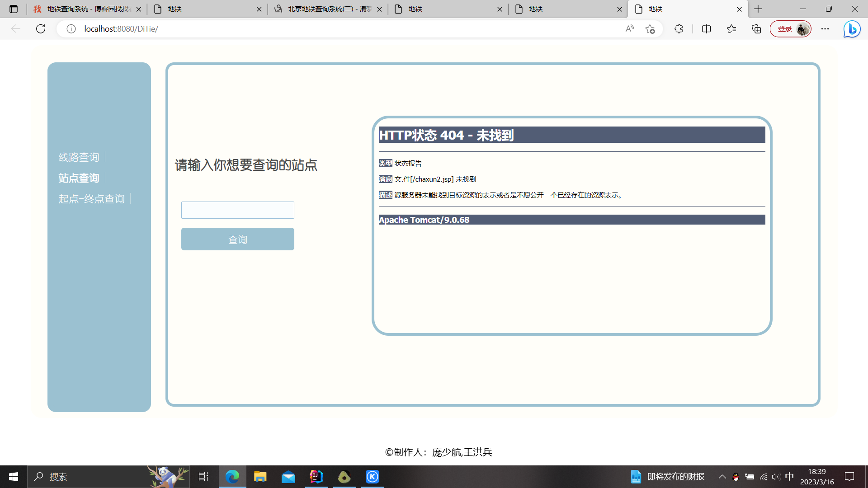Open the tab actions menu icon

[14, 9]
